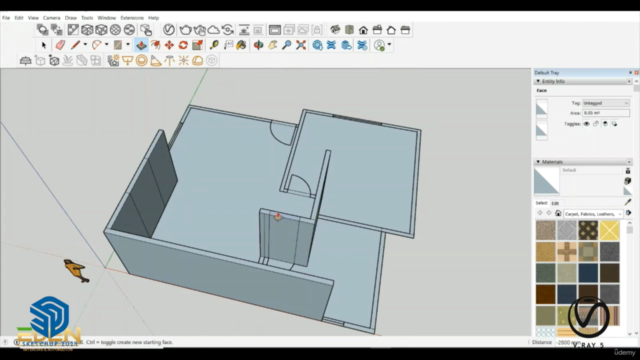Select the navy blue fabric swatch

pyautogui.click(x=588, y=273)
